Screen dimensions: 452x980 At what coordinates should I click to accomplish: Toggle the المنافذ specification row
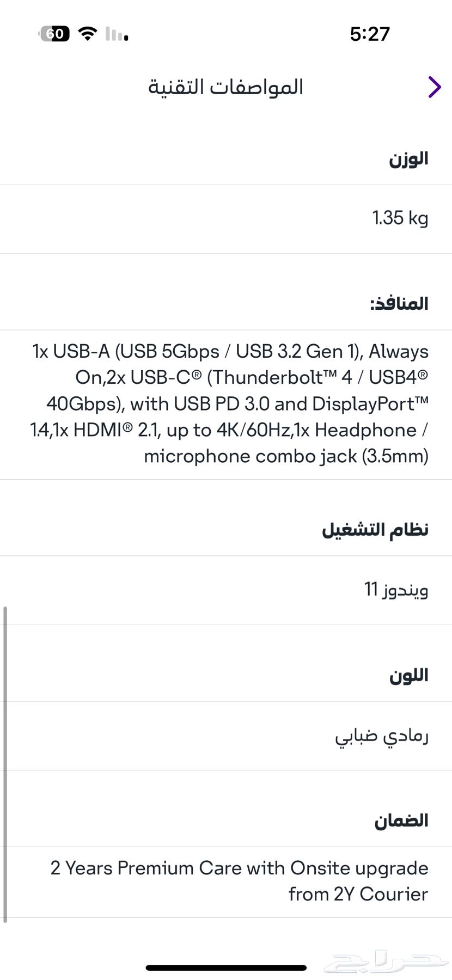pyautogui.click(x=400, y=303)
